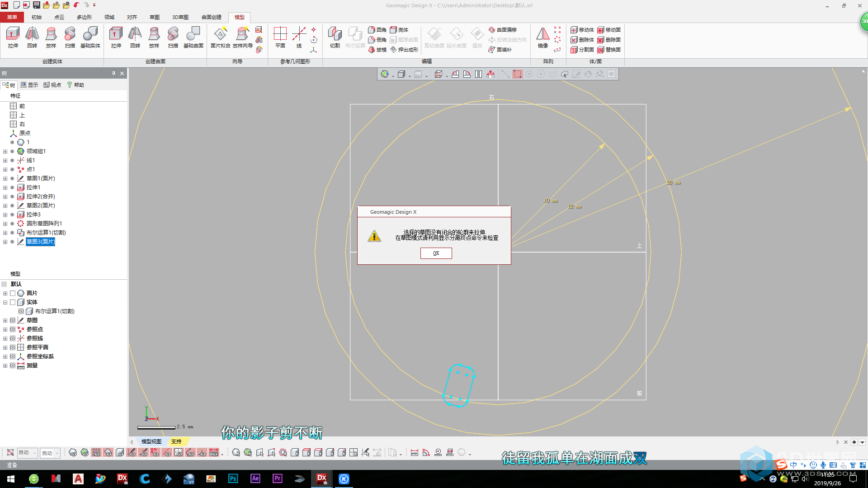Expand the 面片 model node

[5, 293]
